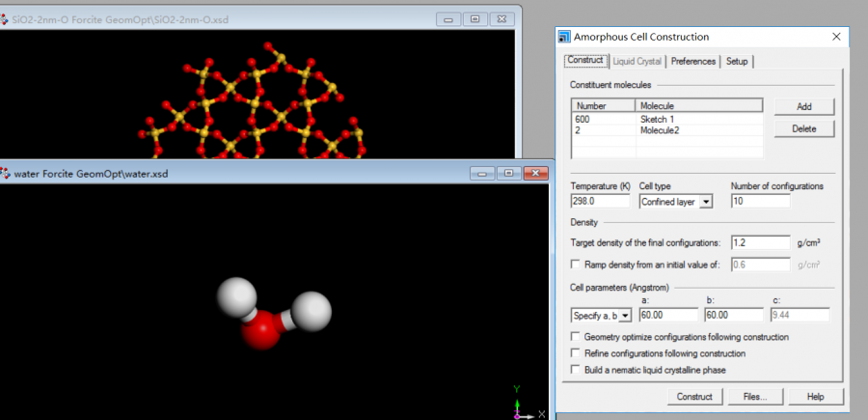Click the right white hydrogen atom of water
The width and height of the screenshot is (868, 420).
coord(312,311)
